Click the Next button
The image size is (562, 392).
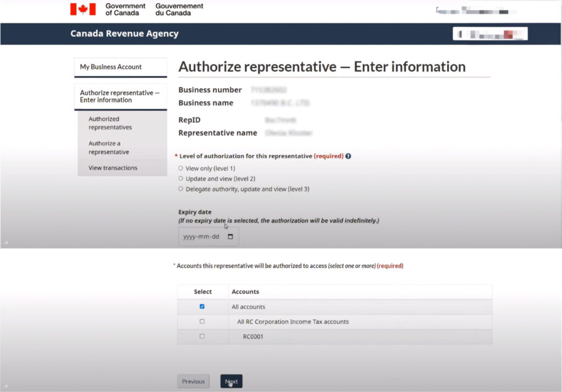(231, 382)
